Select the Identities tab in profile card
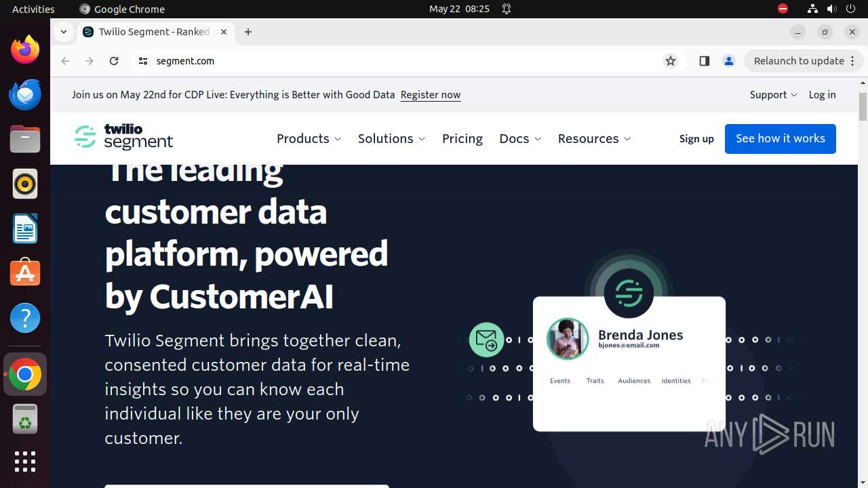868x488 pixels. 676,381
